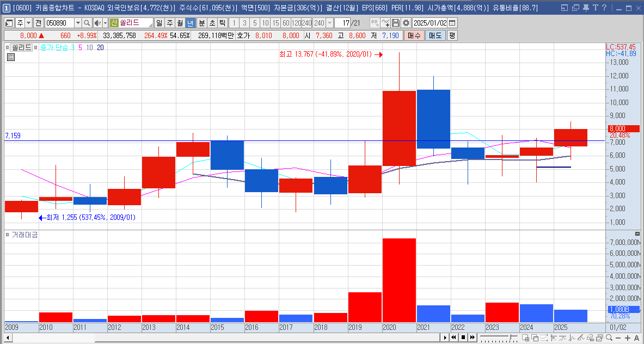The height and width of the screenshot is (344, 644).
Task: Open the dropdown arrow beside leftmost 주 button
Action: coord(28,23)
